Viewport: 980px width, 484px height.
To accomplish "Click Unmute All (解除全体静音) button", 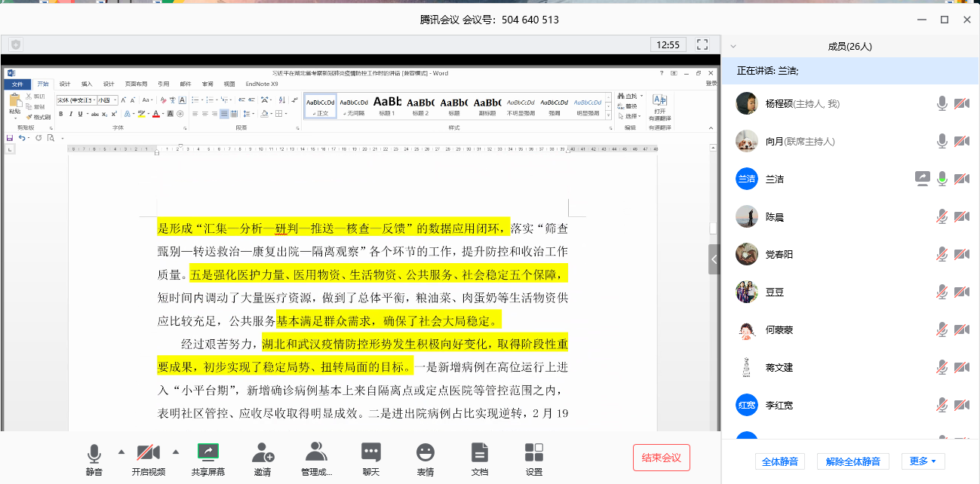I will click(853, 461).
